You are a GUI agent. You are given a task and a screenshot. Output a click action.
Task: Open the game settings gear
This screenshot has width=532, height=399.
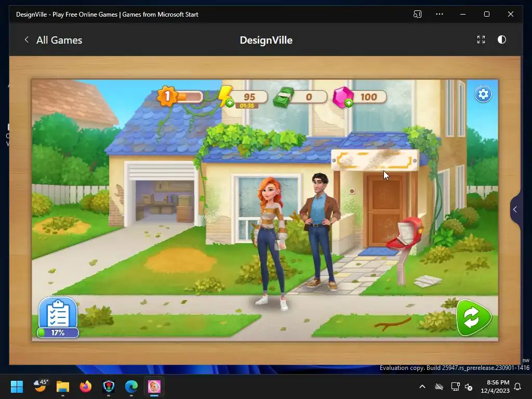(483, 94)
